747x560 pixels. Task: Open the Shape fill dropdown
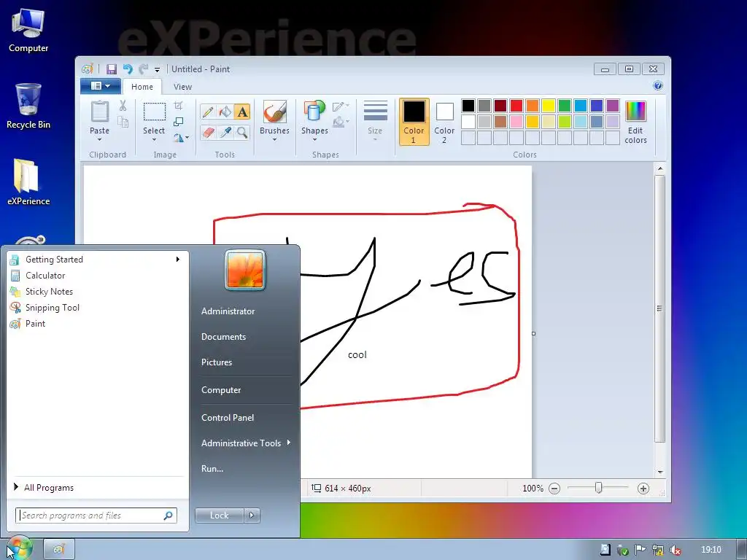341,122
